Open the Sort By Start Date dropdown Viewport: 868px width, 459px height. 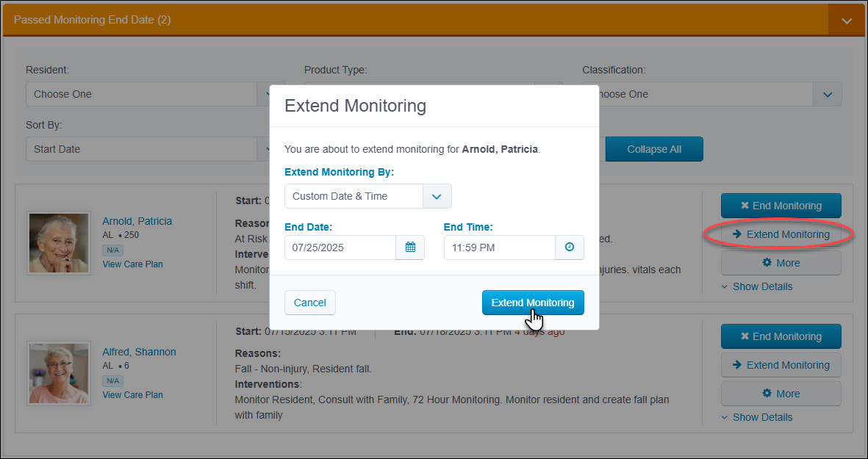pyautogui.click(x=148, y=149)
